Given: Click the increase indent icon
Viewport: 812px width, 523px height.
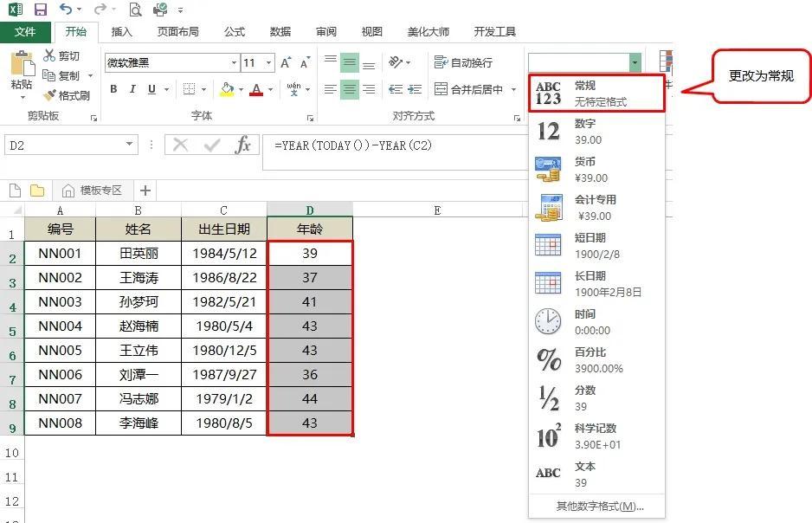Looking at the screenshot, I should 415,89.
